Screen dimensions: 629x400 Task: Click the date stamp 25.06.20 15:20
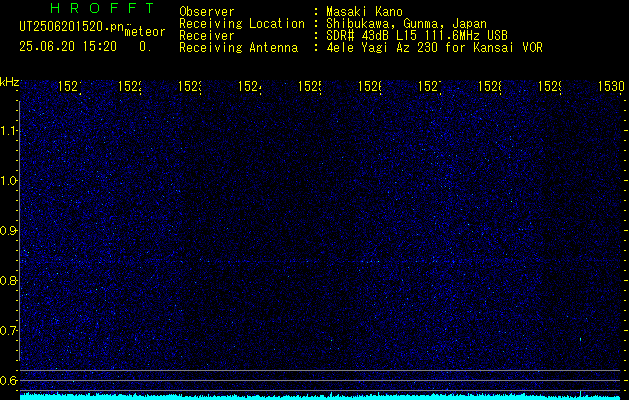click(x=68, y=47)
